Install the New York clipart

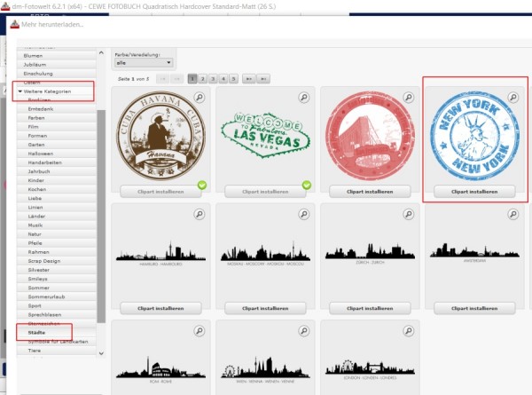[x=474, y=192]
